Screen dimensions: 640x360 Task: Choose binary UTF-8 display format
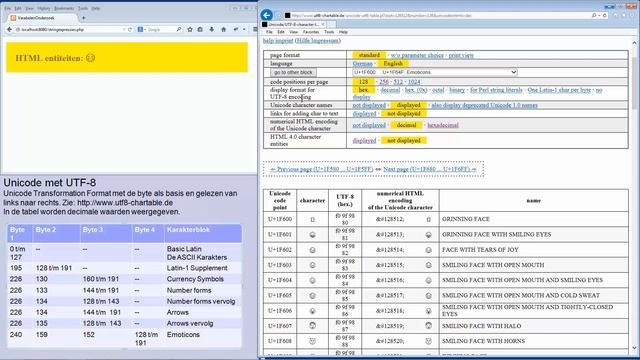[457, 90]
